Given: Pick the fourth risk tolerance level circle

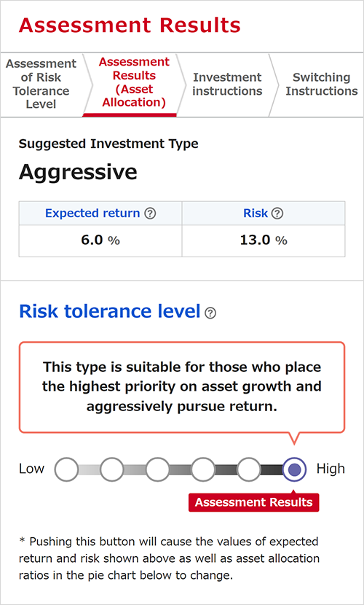Looking at the screenshot, I should click(x=203, y=469).
